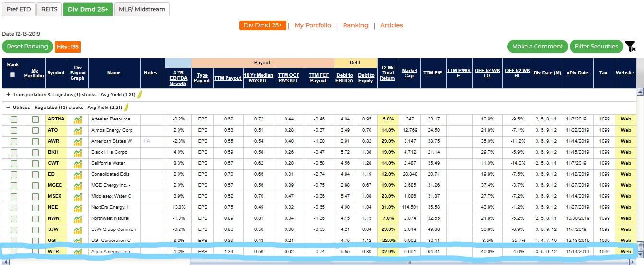The image size is (644, 265).
Task: Open the My Portfolio link
Action: (313, 25)
